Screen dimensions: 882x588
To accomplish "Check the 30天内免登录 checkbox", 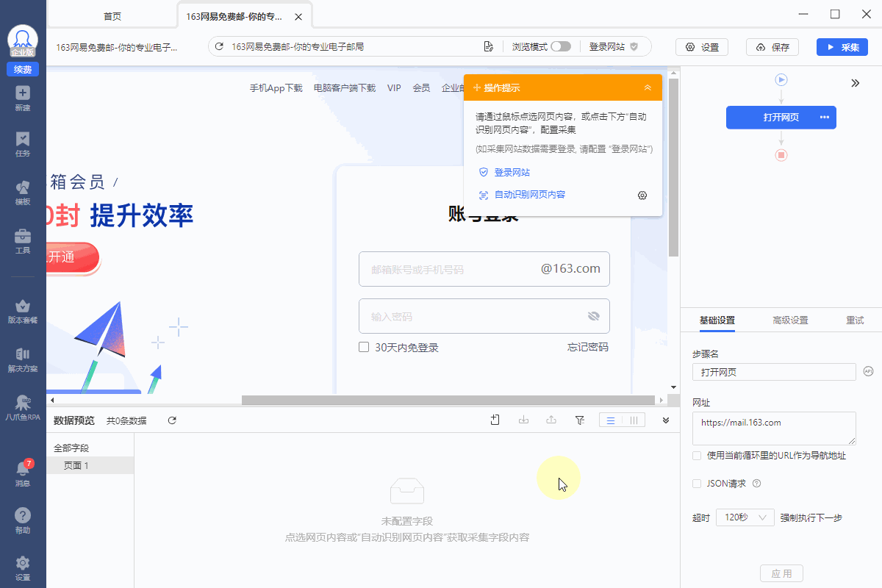I will click(364, 347).
